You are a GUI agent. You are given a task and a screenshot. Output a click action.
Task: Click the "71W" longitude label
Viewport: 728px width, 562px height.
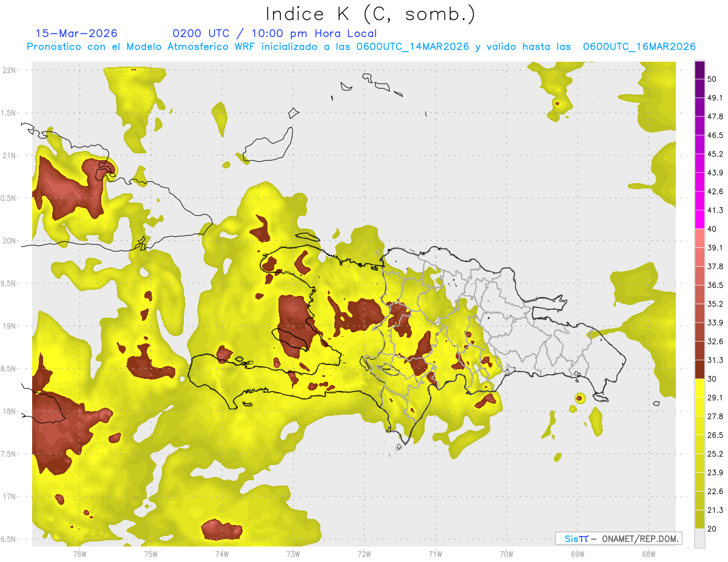click(x=435, y=554)
